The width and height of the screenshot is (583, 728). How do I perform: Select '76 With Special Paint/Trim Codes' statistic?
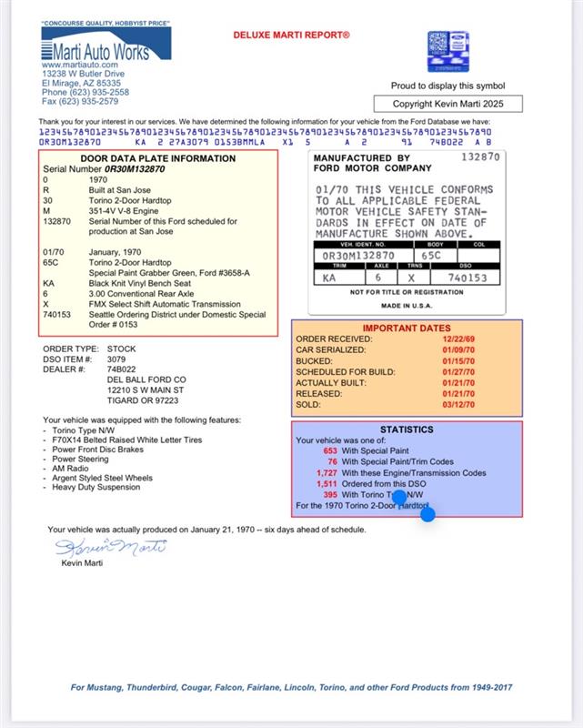pos(390,462)
